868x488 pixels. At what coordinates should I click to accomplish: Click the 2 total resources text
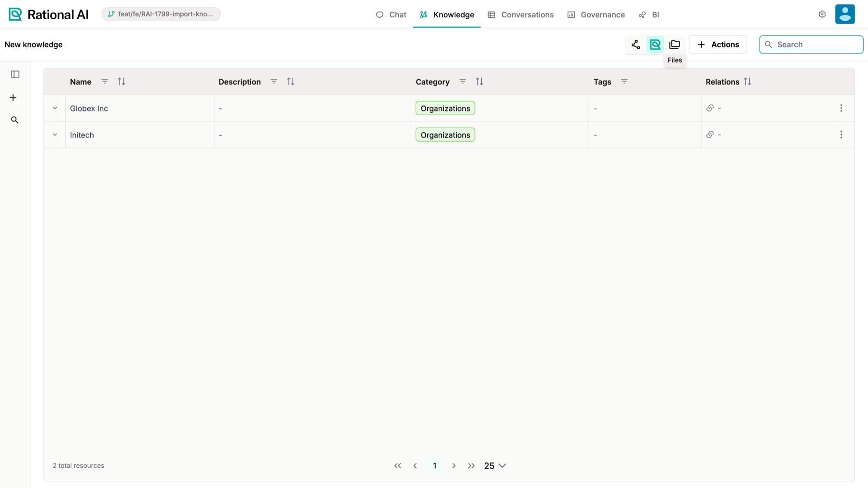[78, 465]
